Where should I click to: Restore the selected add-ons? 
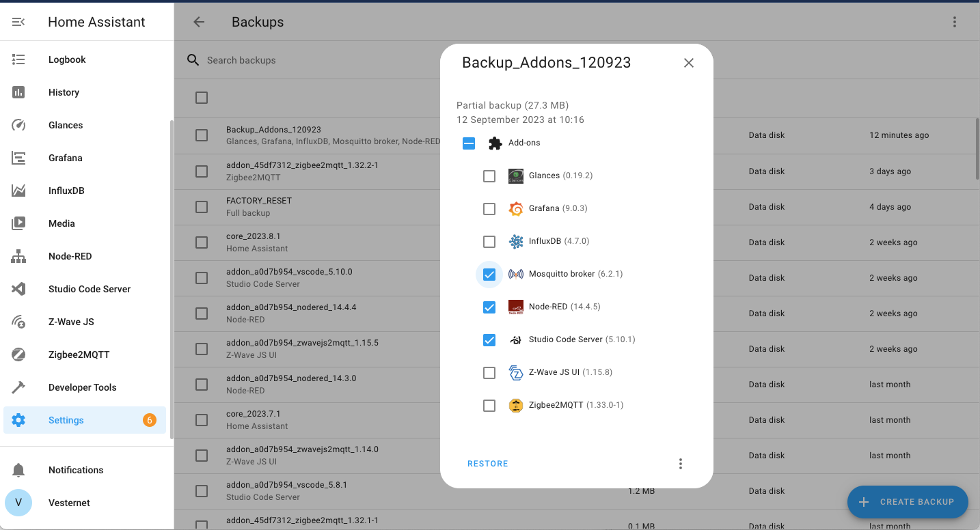488,464
